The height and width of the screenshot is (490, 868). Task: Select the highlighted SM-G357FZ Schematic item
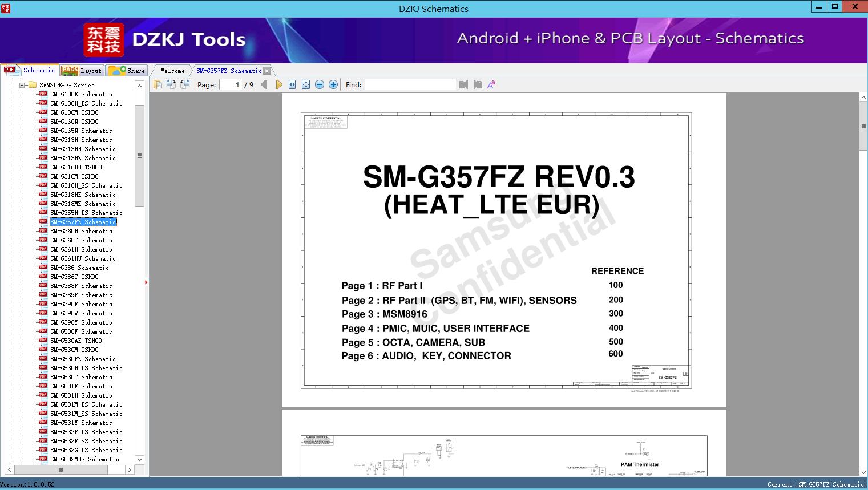pos(83,222)
